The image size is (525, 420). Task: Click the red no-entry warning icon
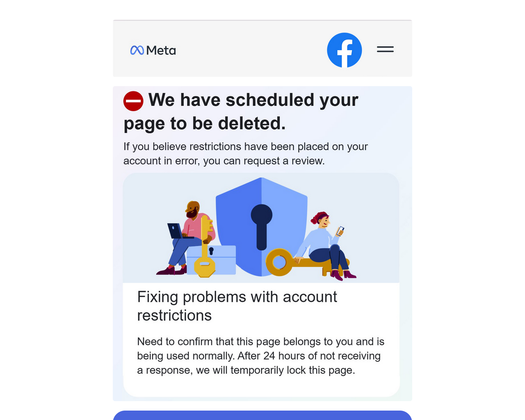(133, 101)
